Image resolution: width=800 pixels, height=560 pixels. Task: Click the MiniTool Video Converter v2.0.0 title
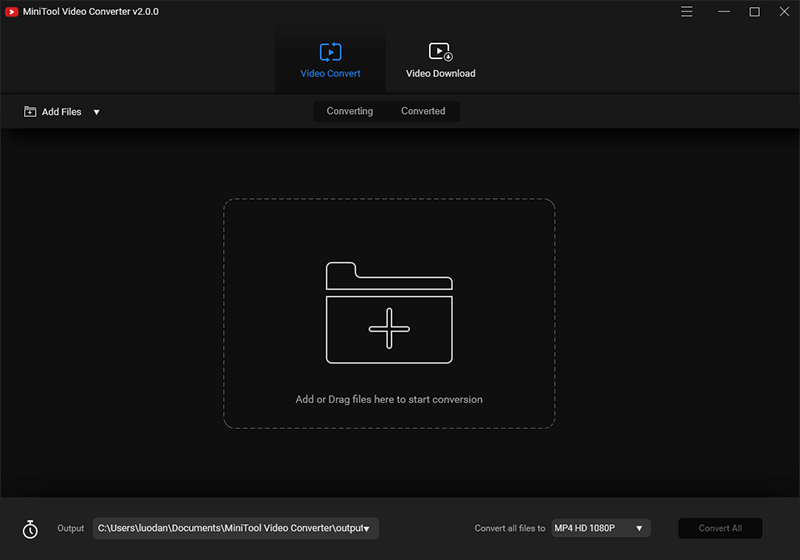(x=91, y=11)
